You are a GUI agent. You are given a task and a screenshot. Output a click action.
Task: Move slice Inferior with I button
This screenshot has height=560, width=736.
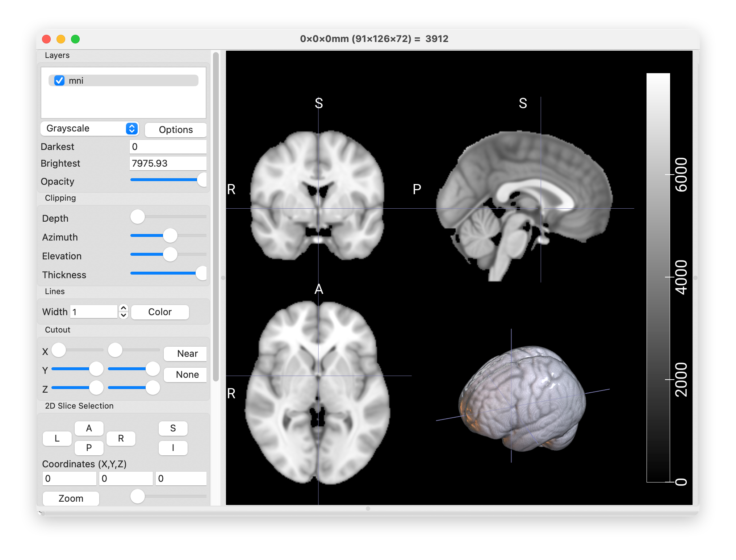click(173, 448)
